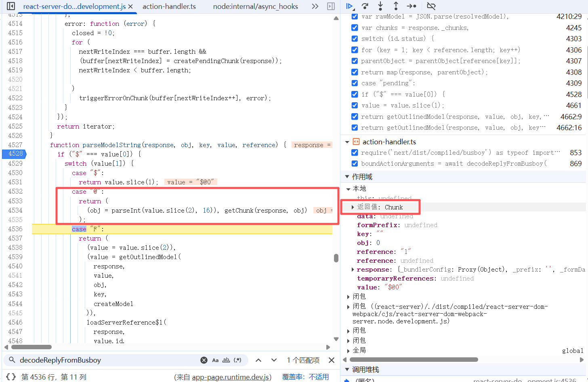
Task: Pretty print the source with braces icon
Action: pyautogui.click(x=11, y=377)
